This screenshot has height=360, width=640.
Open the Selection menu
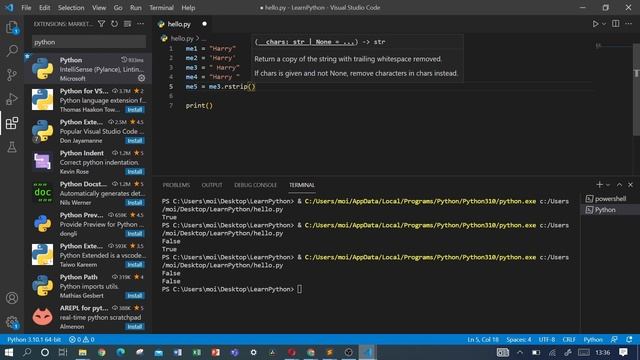[71, 8]
